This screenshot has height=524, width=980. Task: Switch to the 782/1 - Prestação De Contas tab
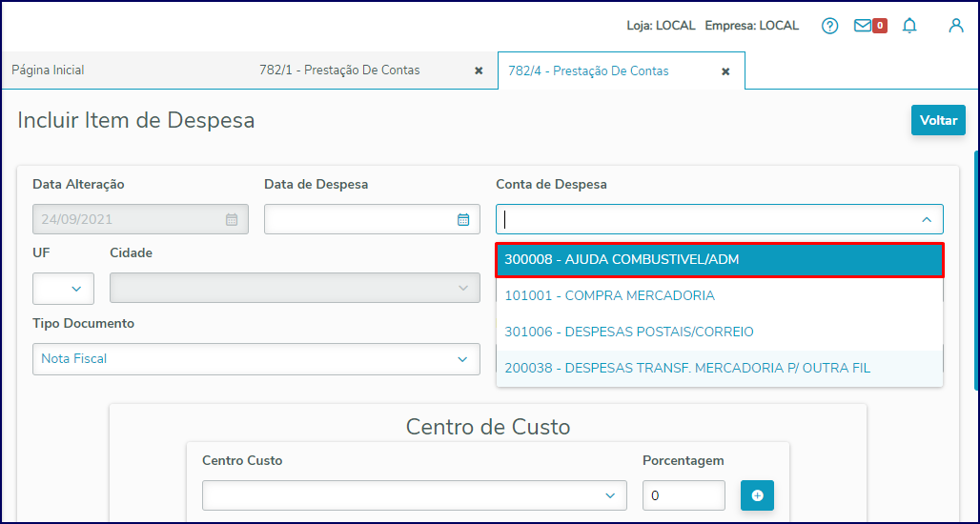click(x=339, y=71)
